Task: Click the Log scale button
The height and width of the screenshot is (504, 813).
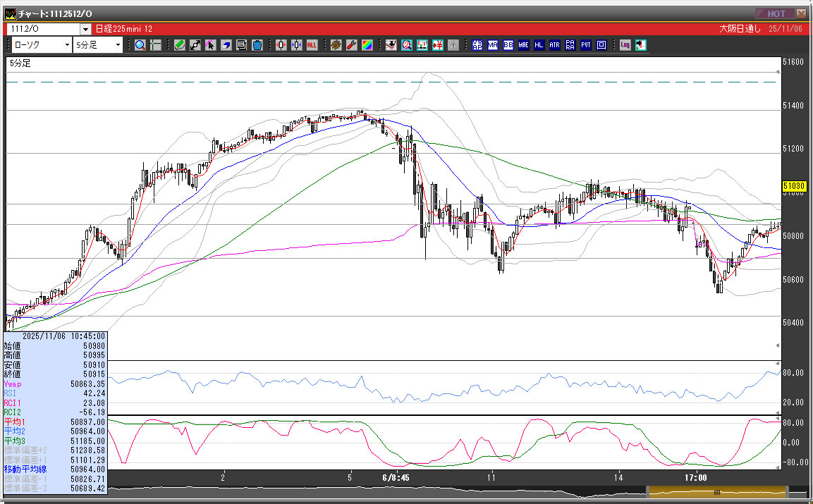Action: [x=625, y=45]
